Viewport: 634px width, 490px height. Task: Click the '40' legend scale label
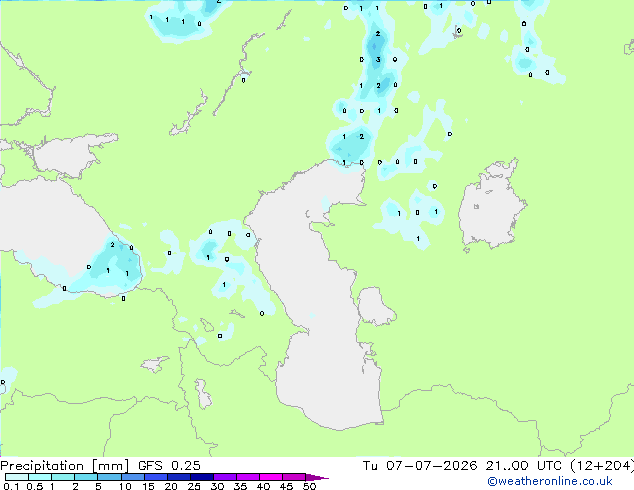[263, 486]
